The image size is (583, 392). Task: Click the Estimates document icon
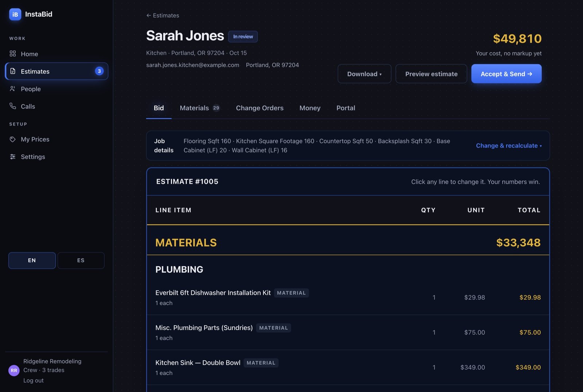pyautogui.click(x=13, y=71)
